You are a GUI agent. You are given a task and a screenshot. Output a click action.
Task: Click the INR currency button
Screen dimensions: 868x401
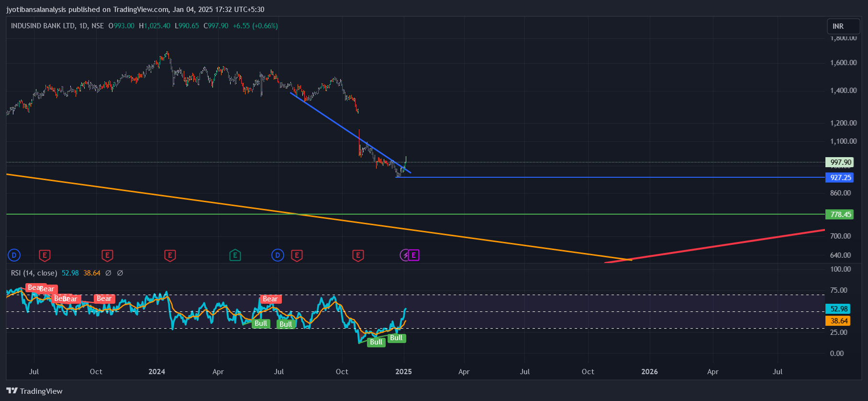point(844,26)
